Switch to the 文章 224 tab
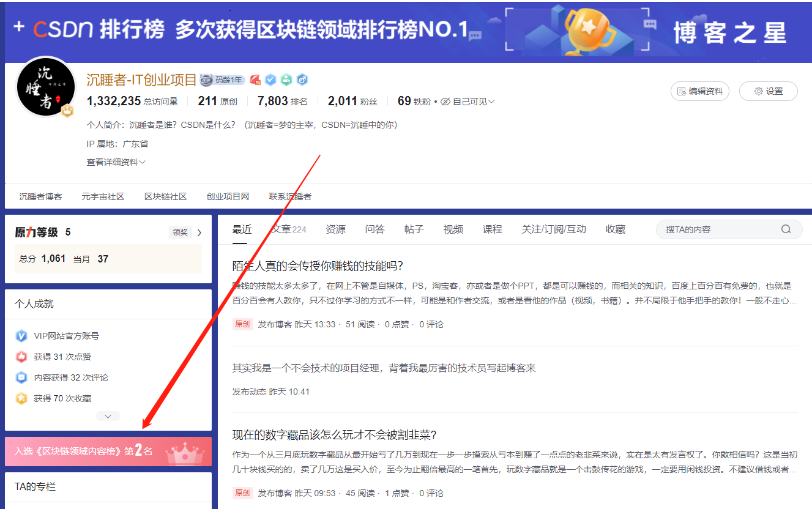The width and height of the screenshot is (812, 509). pyautogui.click(x=289, y=229)
